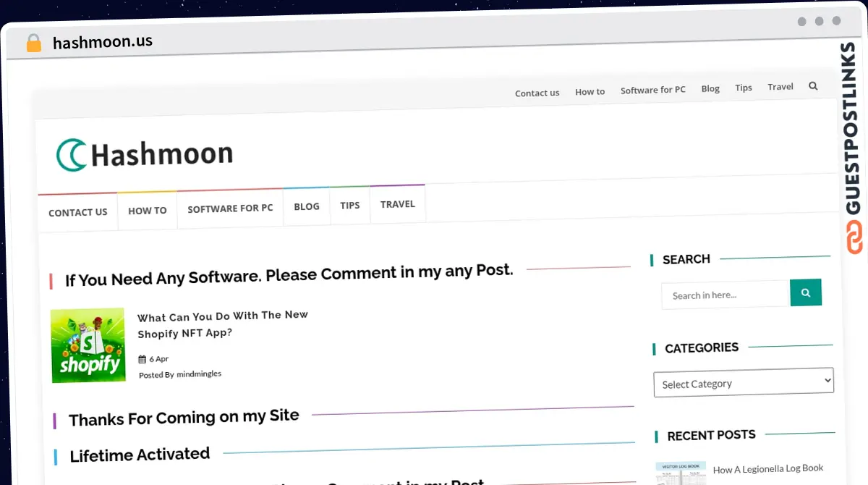868x485 pixels.
Task: Click the calendar icon next to 6 Apr
Action: coord(142,358)
